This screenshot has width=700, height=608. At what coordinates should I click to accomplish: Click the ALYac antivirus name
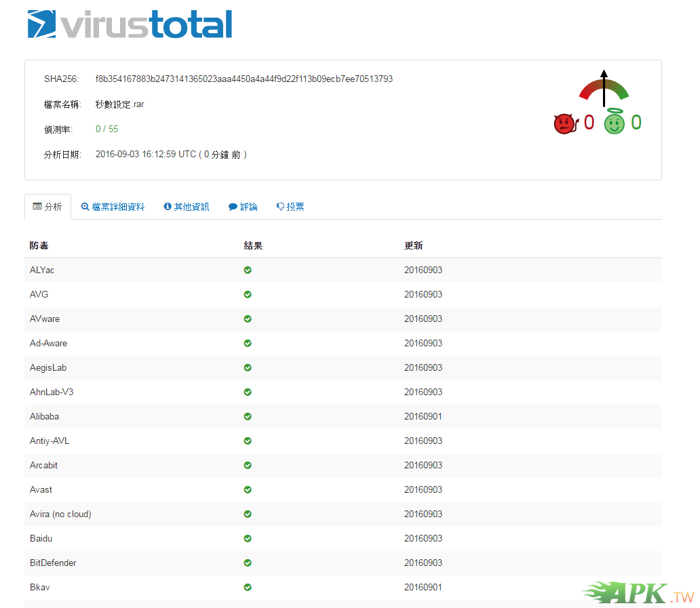[x=42, y=270]
